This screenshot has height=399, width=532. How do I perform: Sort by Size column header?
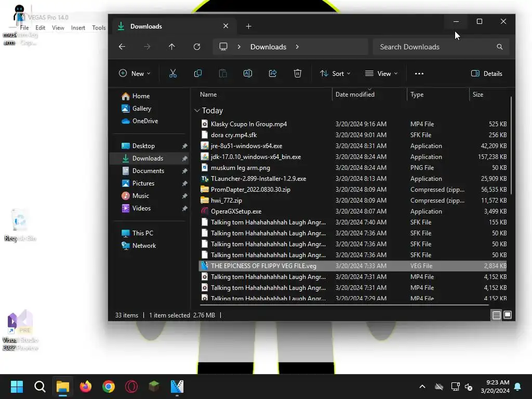coord(489,95)
